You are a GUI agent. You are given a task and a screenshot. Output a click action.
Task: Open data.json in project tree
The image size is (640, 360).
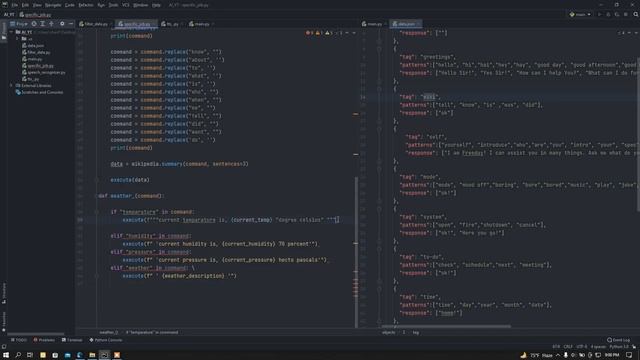[x=33, y=46]
